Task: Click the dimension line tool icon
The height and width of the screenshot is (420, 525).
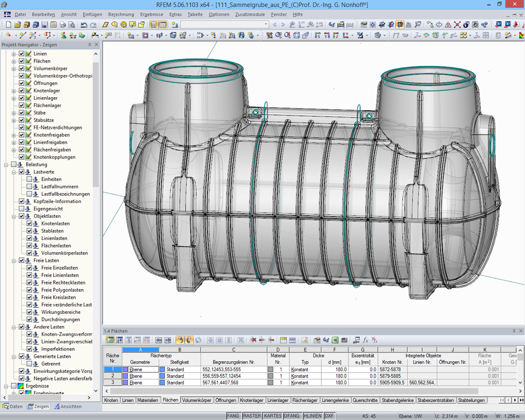Action: (x=95, y=35)
